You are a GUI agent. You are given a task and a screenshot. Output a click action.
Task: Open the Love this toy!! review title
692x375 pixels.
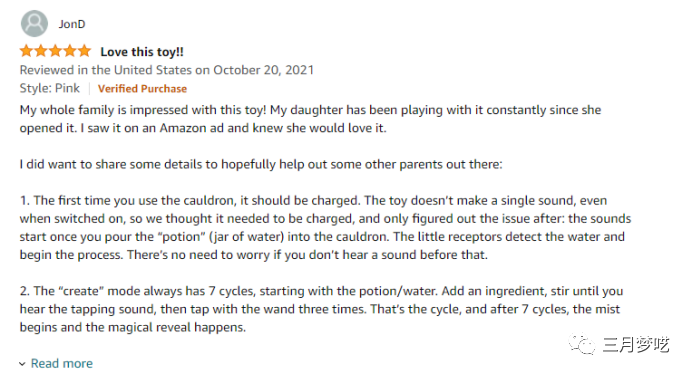click(x=142, y=52)
